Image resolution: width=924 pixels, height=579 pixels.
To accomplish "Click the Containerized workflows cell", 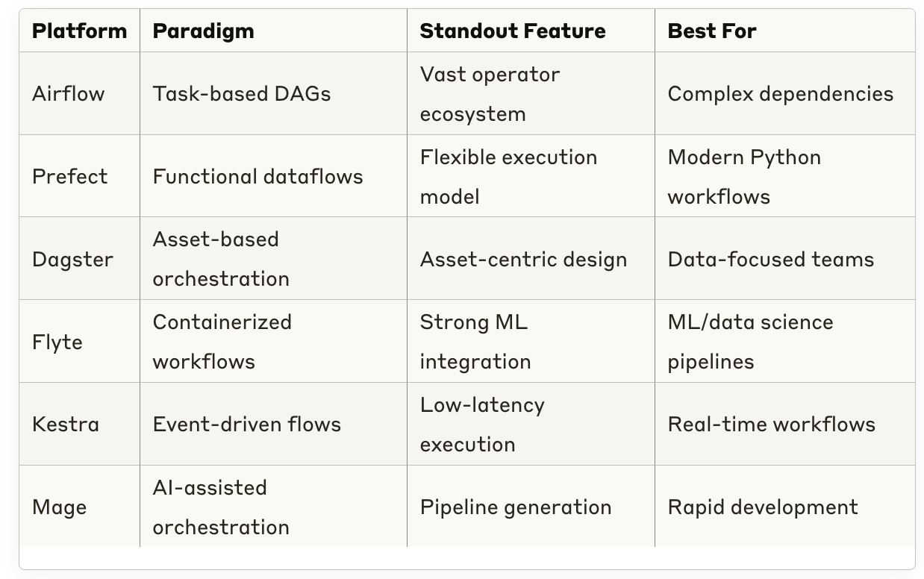I will [x=222, y=342].
